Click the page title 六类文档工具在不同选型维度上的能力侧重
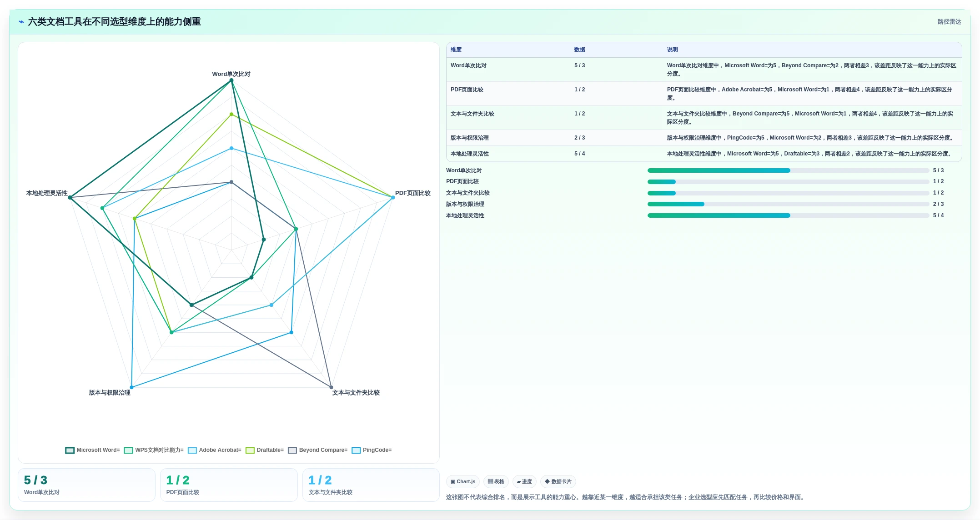This screenshot has width=980, height=520. click(114, 22)
